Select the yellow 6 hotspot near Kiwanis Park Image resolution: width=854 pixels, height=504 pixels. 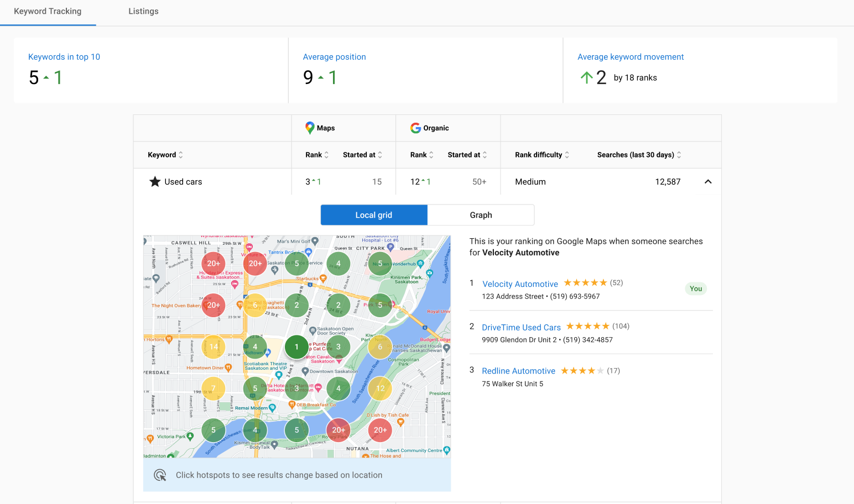(380, 347)
